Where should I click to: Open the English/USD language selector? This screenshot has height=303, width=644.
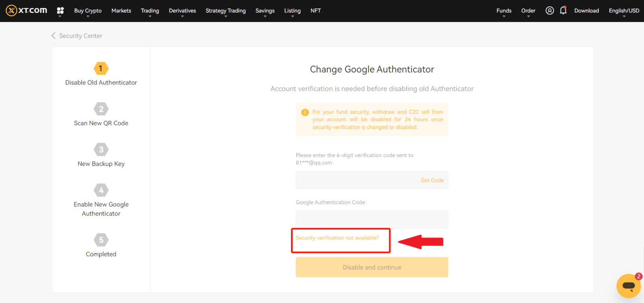pyautogui.click(x=623, y=11)
